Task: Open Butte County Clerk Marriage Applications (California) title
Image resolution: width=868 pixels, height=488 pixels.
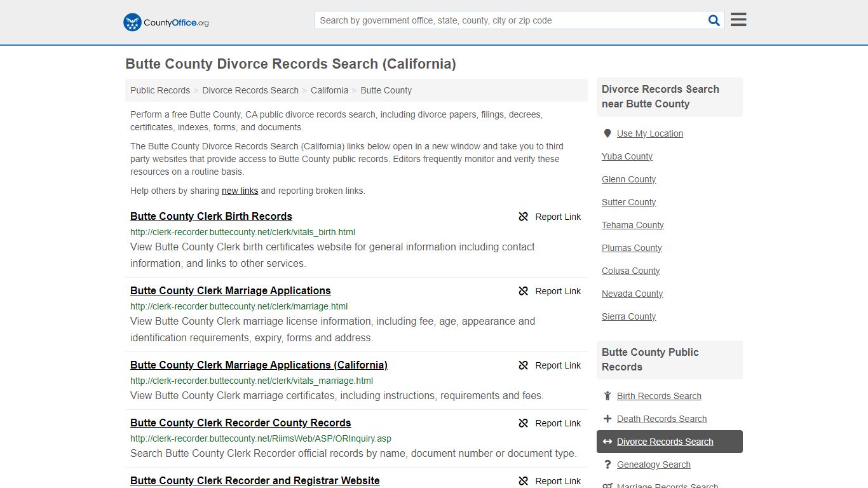Action: click(259, 365)
